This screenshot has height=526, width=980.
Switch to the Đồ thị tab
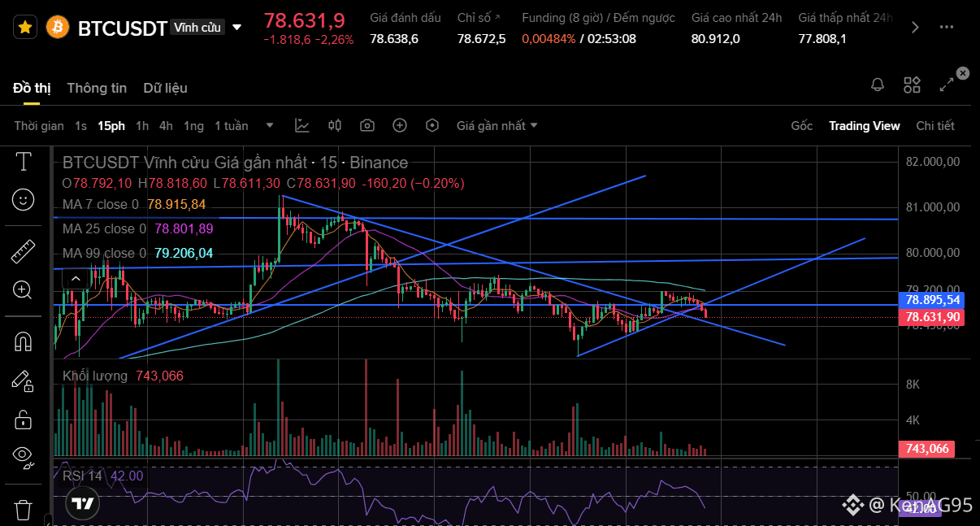pyautogui.click(x=32, y=88)
